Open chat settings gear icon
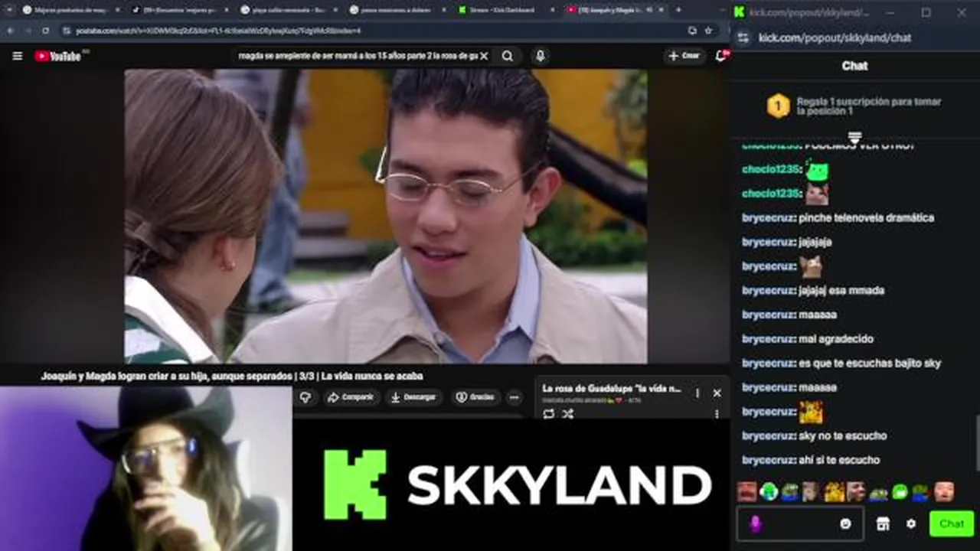Screen dimensions: 980x551 coord(911,523)
